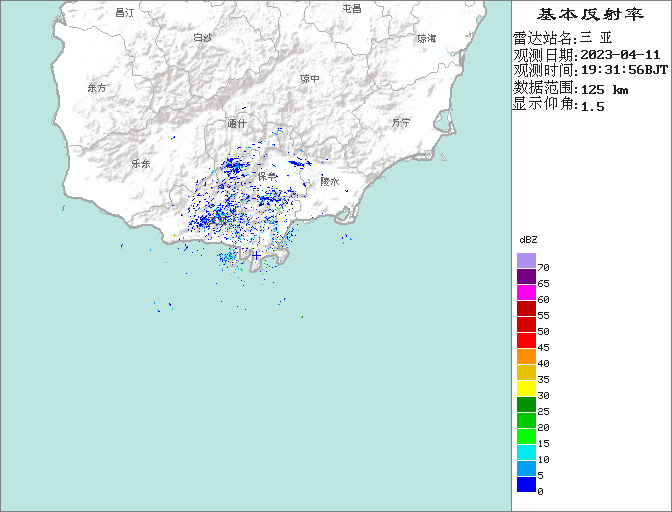Click the 琼中 map label
The width and height of the screenshot is (672, 512).
(309, 79)
